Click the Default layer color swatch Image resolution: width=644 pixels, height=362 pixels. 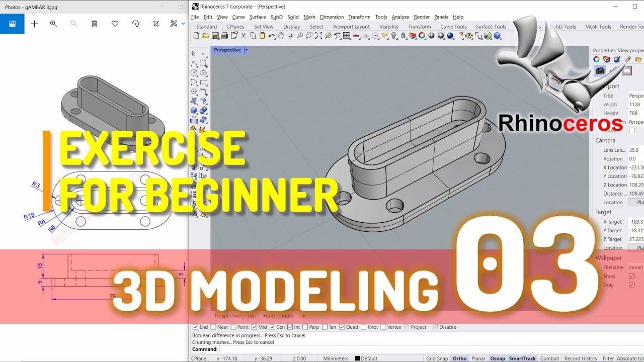point(357,358)
